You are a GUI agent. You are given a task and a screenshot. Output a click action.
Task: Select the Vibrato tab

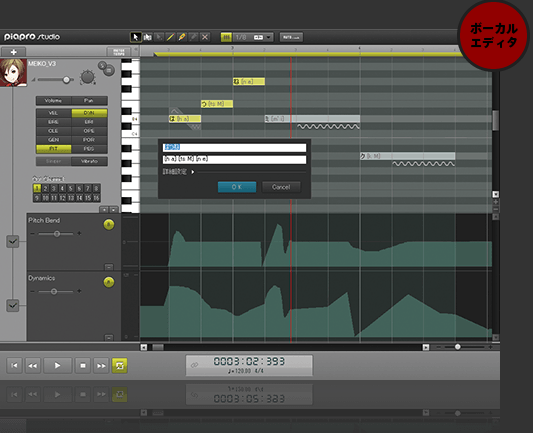(89, 161)
